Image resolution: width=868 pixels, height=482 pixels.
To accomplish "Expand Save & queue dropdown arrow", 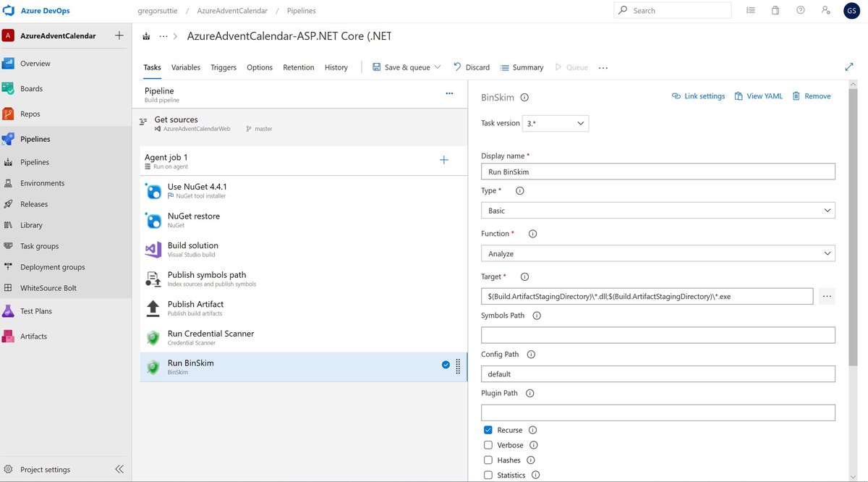I will pos(437,67).
